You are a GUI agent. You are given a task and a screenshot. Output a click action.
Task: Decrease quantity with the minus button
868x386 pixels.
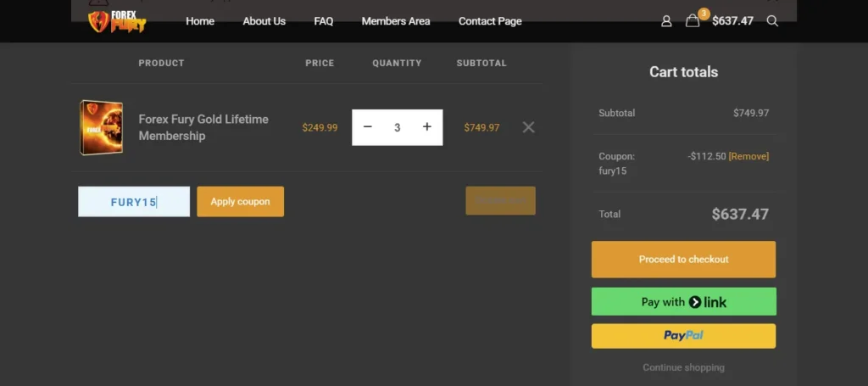click(368, 126)
